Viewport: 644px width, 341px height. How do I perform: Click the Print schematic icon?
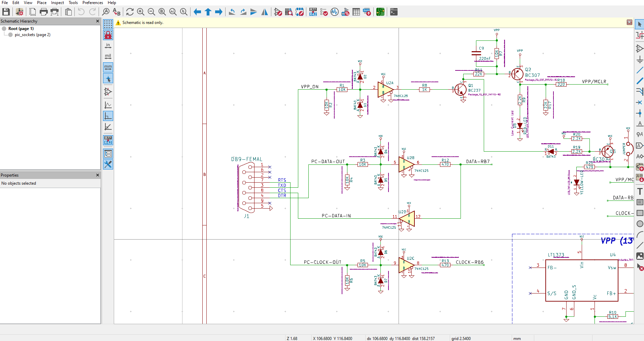44,12
